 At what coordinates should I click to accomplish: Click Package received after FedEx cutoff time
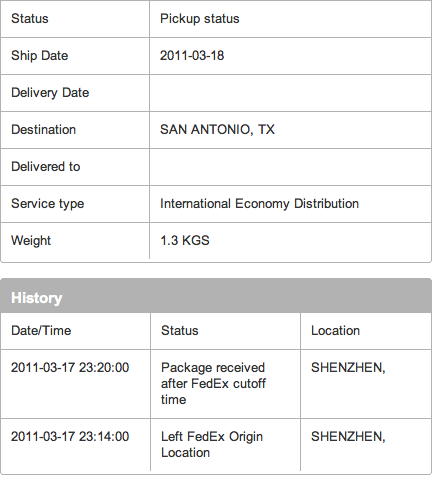213,384
